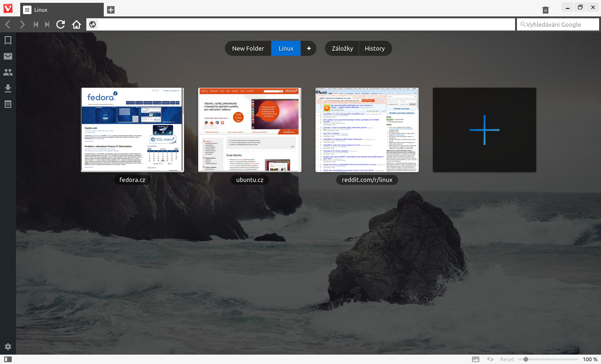Show site info via globe icon

[x=92, y=24]
